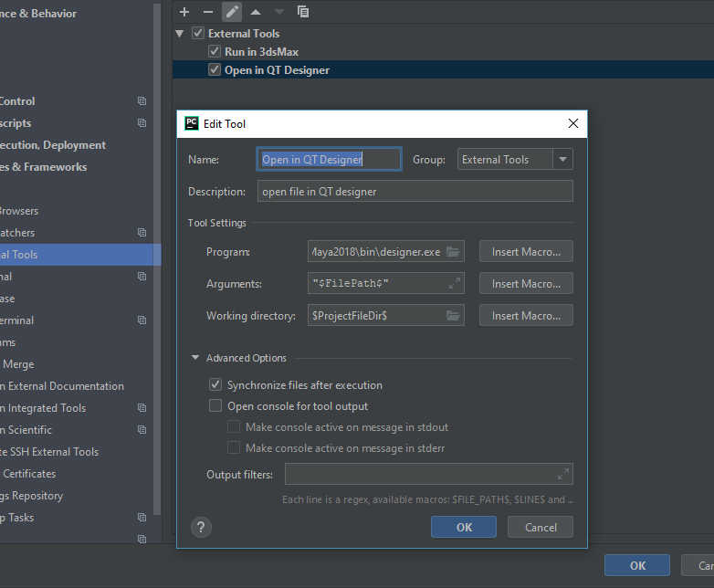Viewport: 714px width, 588px height.
Task: Enable Open console for tool output
Action: 215,405
